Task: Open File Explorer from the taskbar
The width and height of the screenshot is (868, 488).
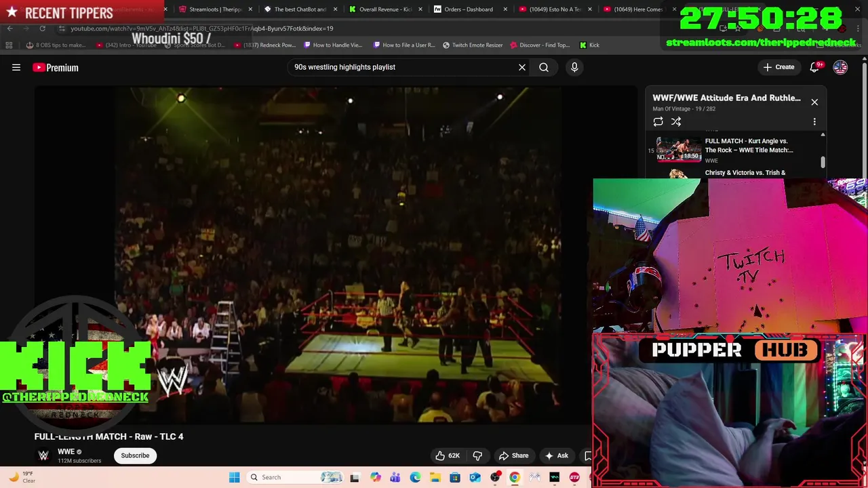Action: pyautogui.click(x=435, y=477)
